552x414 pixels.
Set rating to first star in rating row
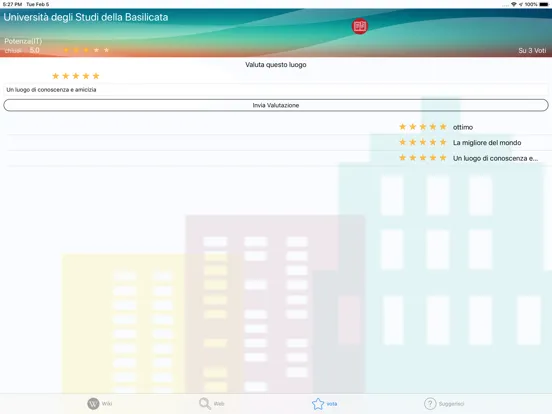[55, 76]
